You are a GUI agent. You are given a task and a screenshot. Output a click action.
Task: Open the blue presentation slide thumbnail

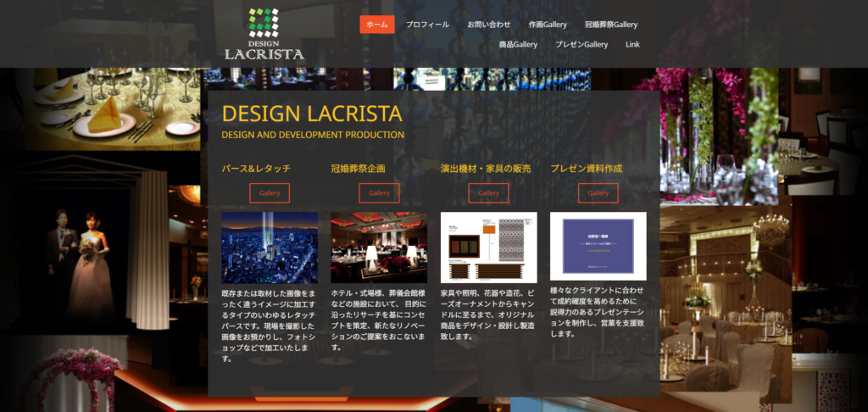(598, 246)
